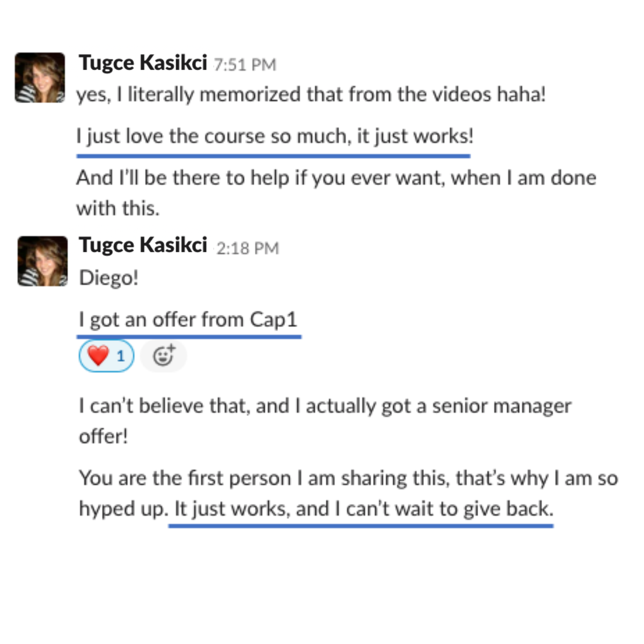Screen dimensions: 644x644
Task: Open Tugce Kasikci's profile from the 7:51 PM name
Action: pyautogui.click(x=143, y=63)
